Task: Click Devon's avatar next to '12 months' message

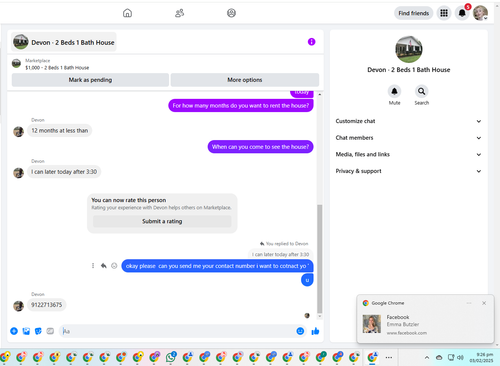Action: (x=18, y=131)
